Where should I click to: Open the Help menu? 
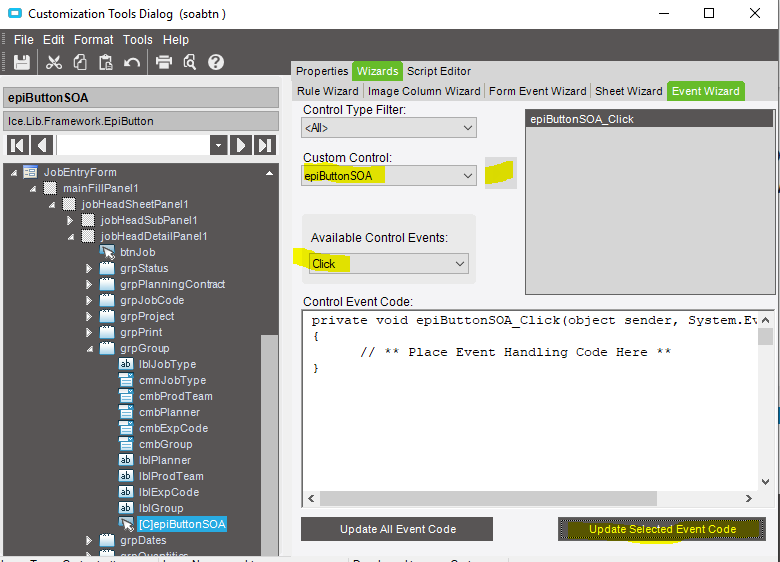[176, 40]
